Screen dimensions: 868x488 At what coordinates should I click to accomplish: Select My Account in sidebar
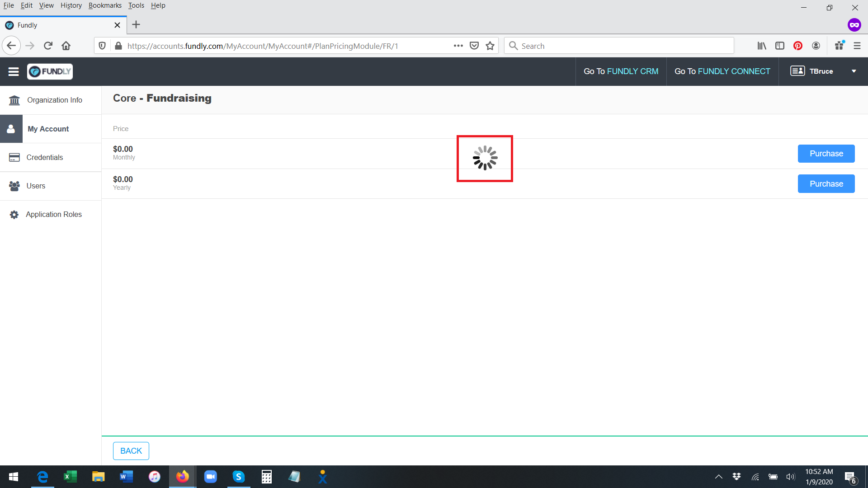pos(51,129)
